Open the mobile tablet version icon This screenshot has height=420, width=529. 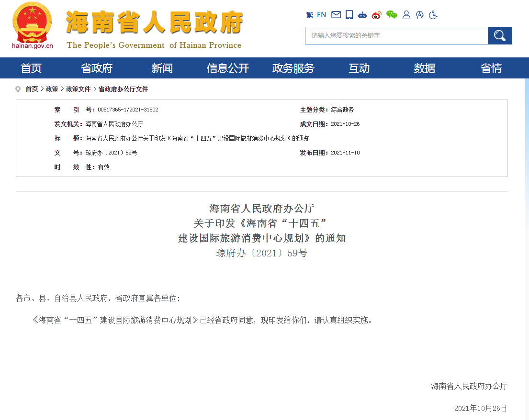349,15
